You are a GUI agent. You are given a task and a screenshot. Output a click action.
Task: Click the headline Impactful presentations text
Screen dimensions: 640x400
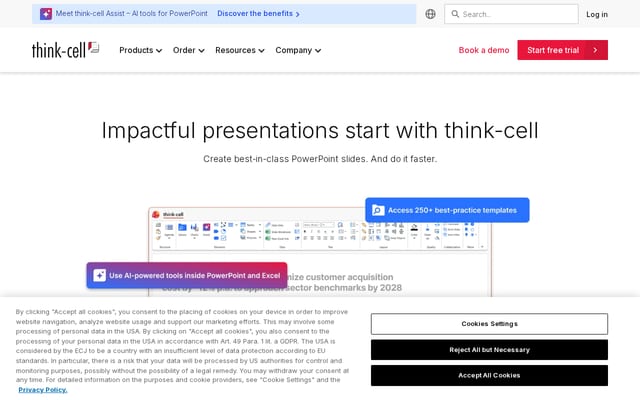point(320,131)
